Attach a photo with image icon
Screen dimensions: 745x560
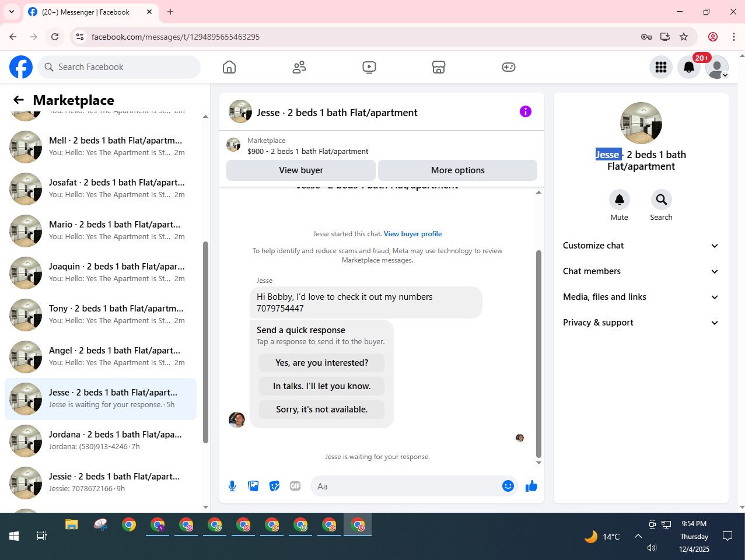(x=253, y=486)
